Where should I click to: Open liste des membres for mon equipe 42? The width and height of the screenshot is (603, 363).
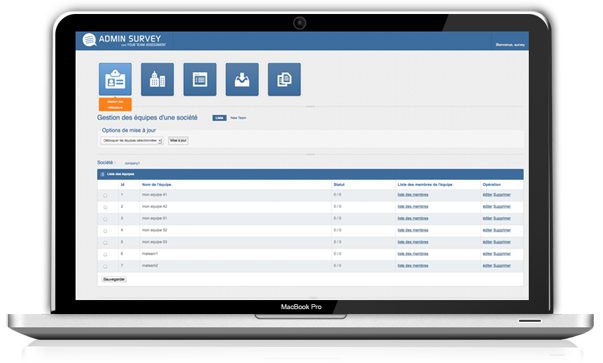(413, 206)
